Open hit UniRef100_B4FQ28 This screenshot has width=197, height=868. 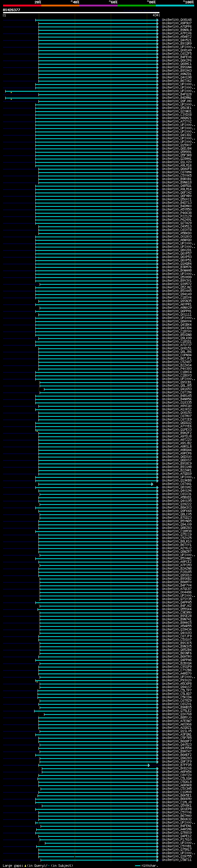177,94
